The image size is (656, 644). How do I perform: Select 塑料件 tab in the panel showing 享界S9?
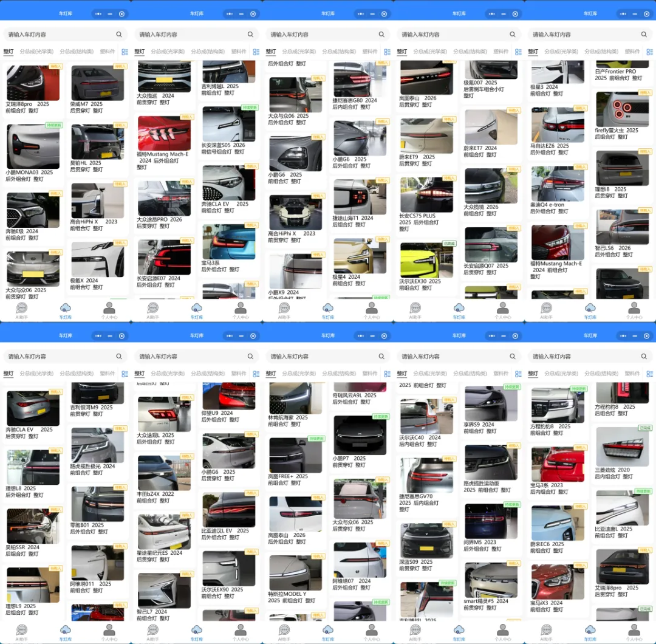(501, 373)
